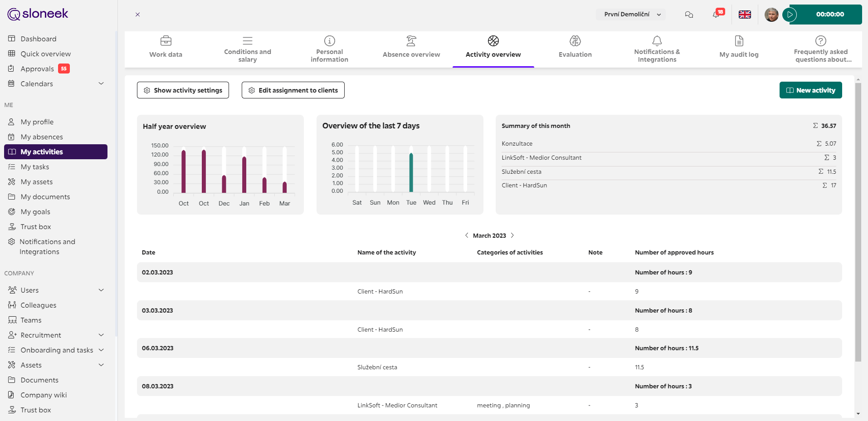Go to previous month before March 2023
Screen dimensions: 868x421
click(467, 235)
